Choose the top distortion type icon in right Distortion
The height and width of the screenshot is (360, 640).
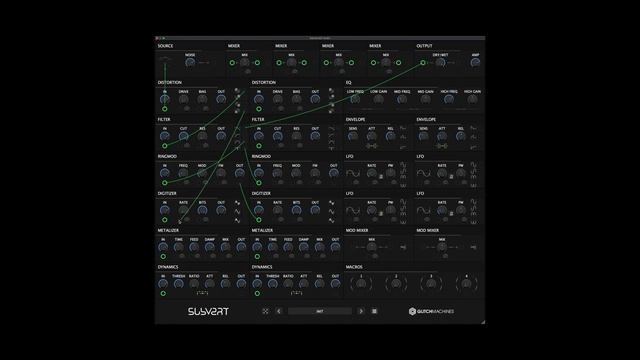click(331, 90)
